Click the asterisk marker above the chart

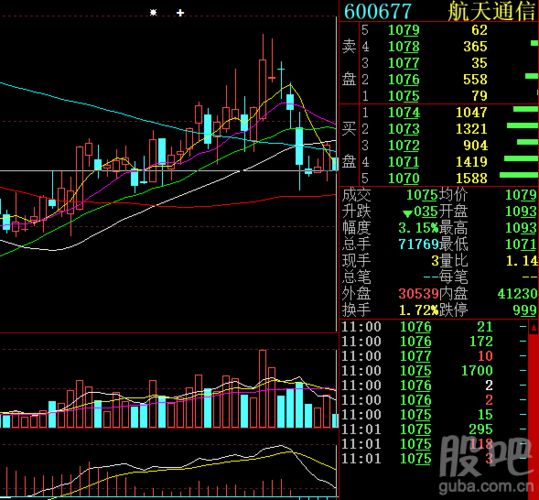coord(153,13)
